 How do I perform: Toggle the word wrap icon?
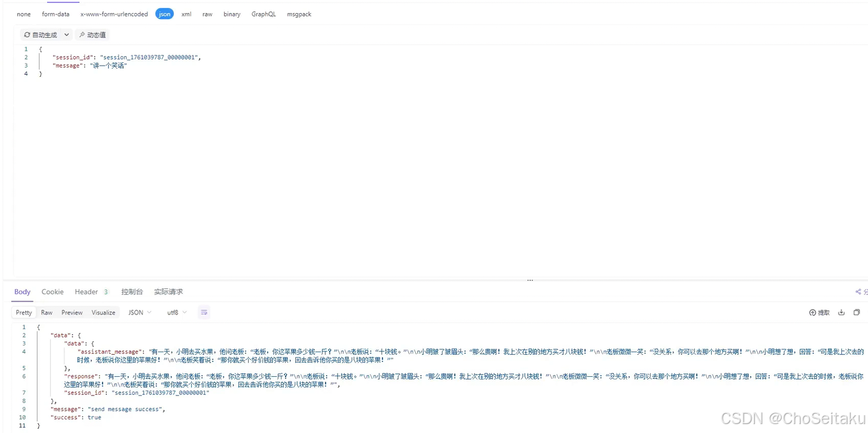tap(204, 312)
